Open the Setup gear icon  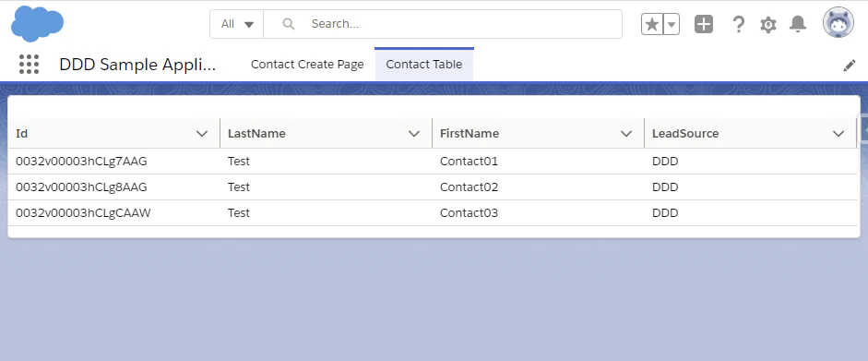767,24
